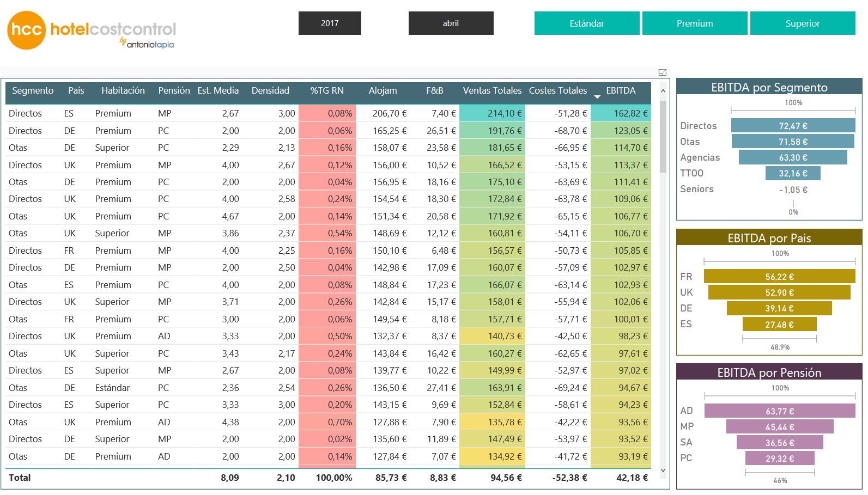Click the focus mode icon above table
Screen dimensions: 868x495
coord(663,72)
